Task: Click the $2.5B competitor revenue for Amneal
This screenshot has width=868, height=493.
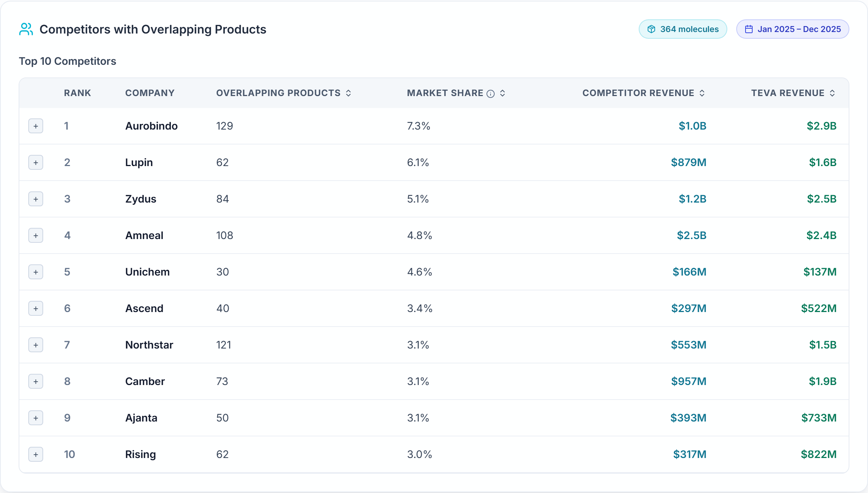Action: [x=692, y=235]
